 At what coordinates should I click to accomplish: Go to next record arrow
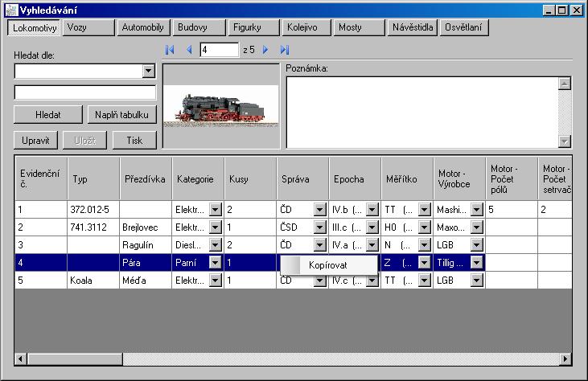click(x=265, y=50)
